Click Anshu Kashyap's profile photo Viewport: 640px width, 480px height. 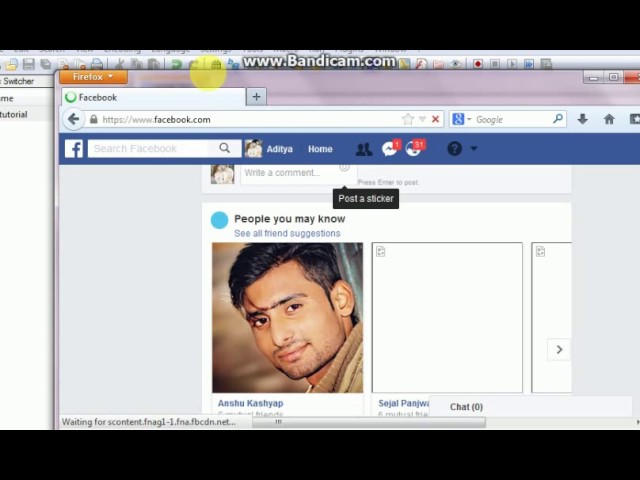(287, 318)
